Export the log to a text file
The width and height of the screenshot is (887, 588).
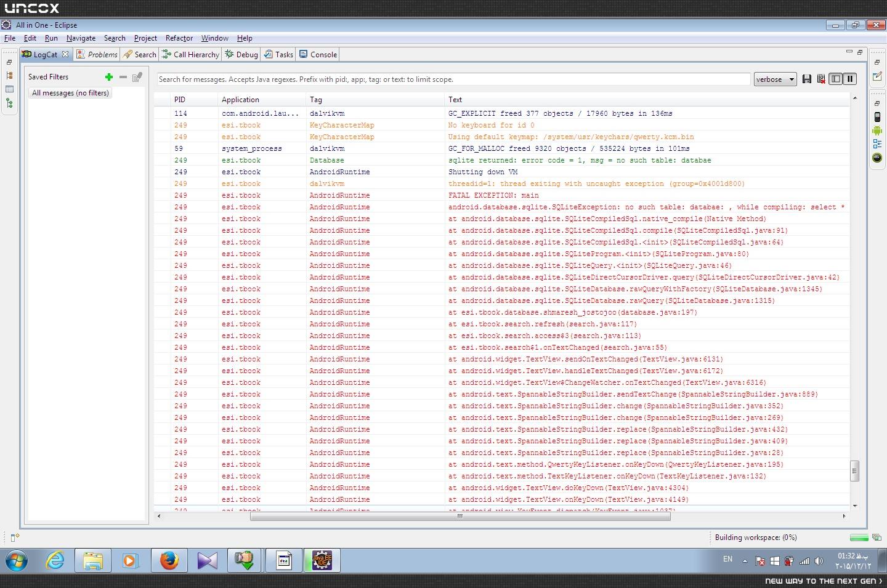[x=807, y=79]
